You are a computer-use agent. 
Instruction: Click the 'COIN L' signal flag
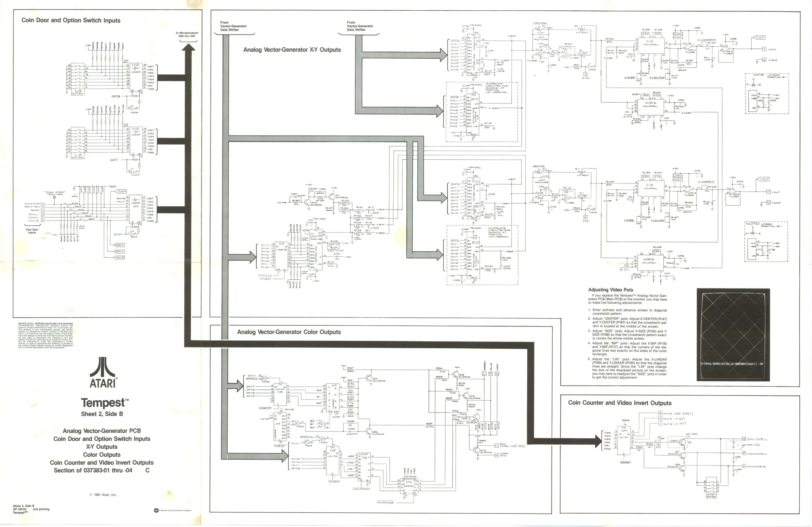119,245
